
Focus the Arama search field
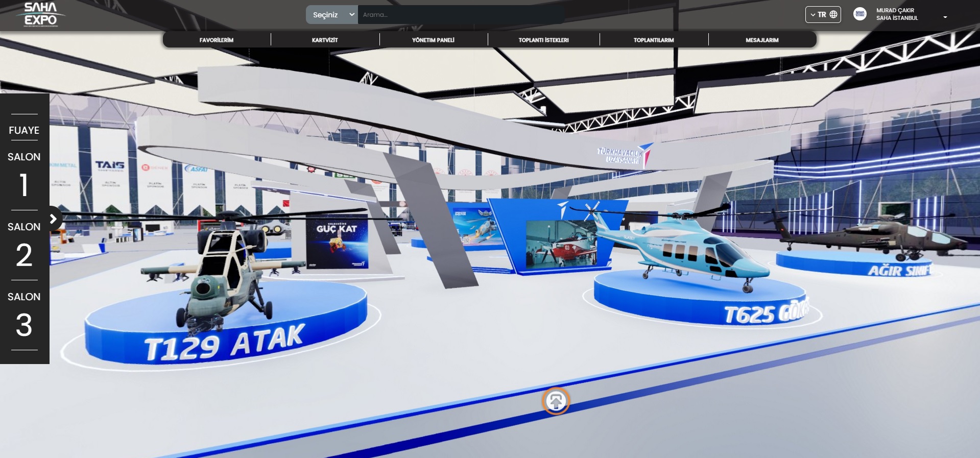[x=461, y=15]
